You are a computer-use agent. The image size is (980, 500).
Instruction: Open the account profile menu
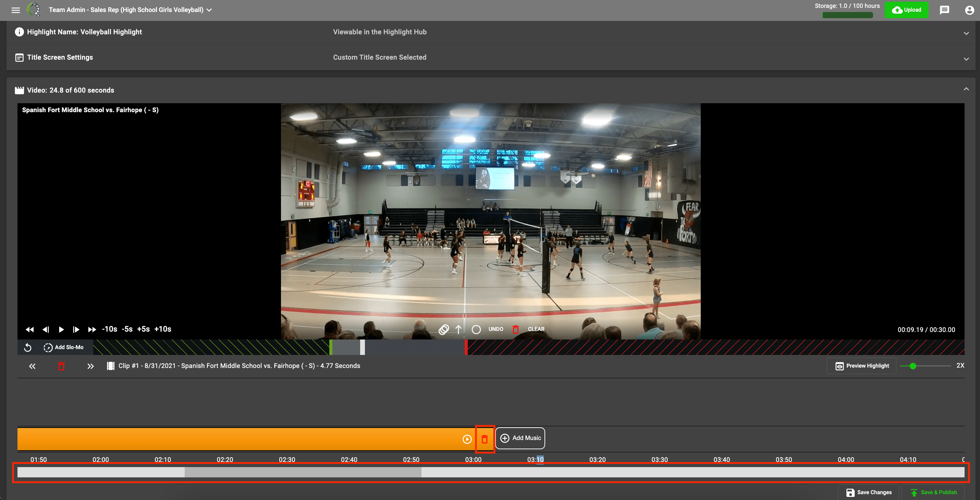969,10
